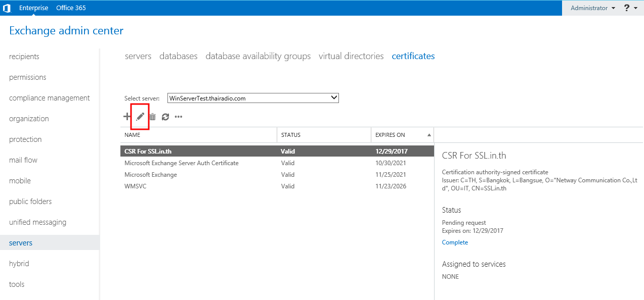Click the add new certificate plus icon
This screenshot has width=644, height=300.
(x=127, y=117)
